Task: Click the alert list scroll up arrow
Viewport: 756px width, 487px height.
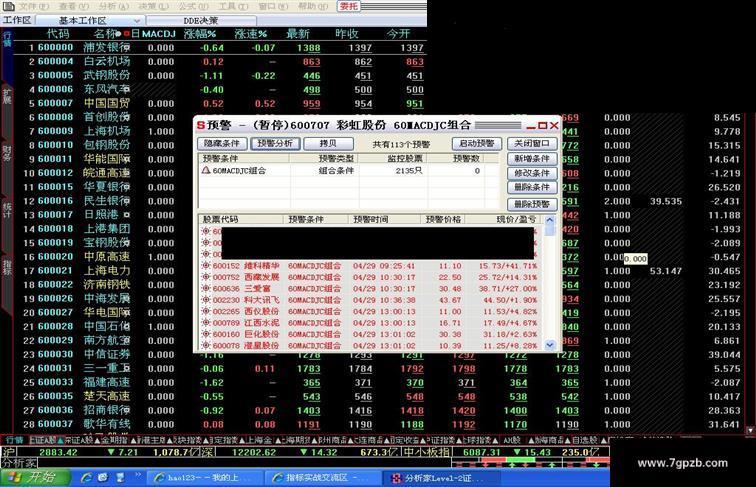Action: tap(550, 220)
